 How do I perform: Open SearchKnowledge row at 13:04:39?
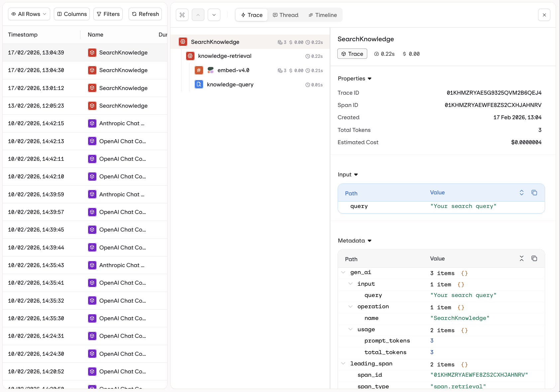85,52
